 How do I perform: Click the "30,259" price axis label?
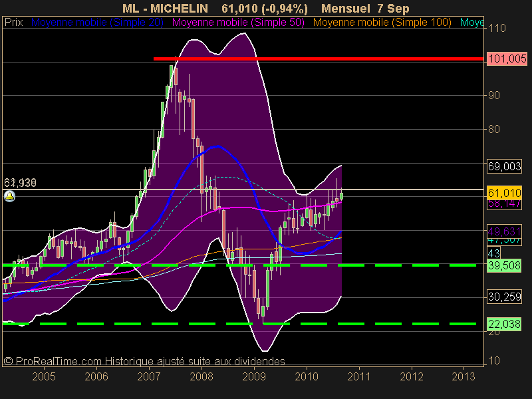point(504,297)
